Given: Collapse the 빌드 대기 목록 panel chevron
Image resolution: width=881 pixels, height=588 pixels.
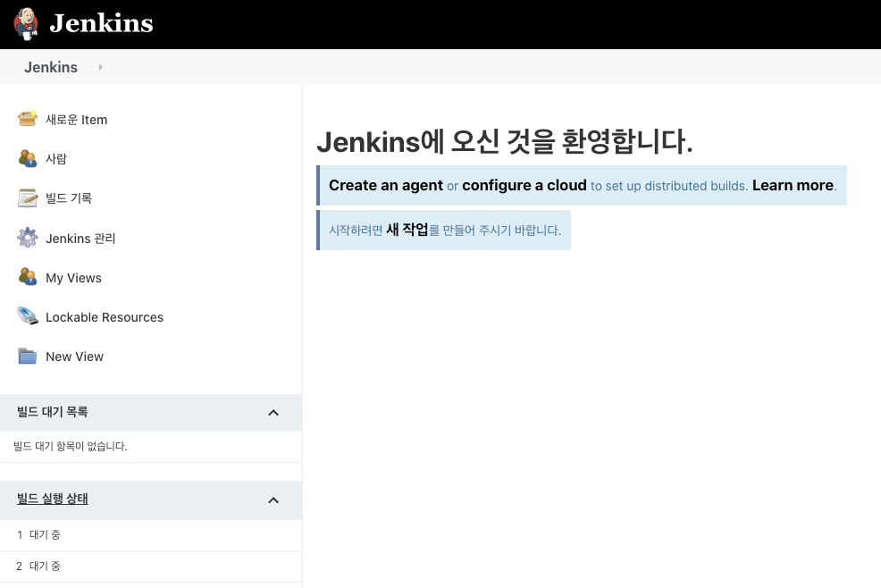Looking at the screenshot, I should point(273,413).
